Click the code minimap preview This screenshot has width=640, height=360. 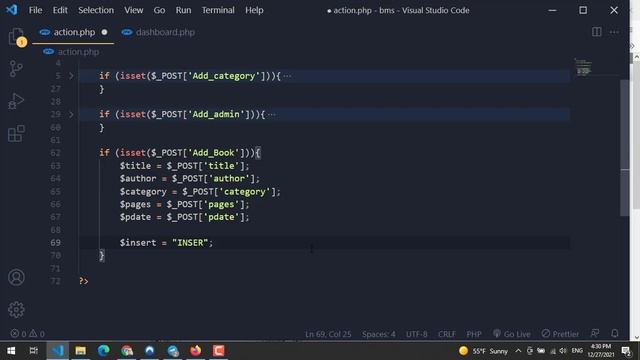pyautogui.click(x=583, y=67)
